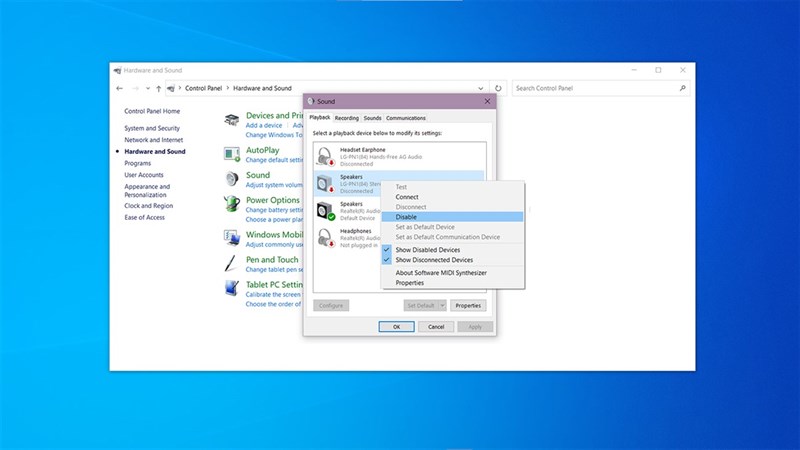Screen dimensions: 800x450
Task: Open System and Security in sidebar
Action: 152,128
